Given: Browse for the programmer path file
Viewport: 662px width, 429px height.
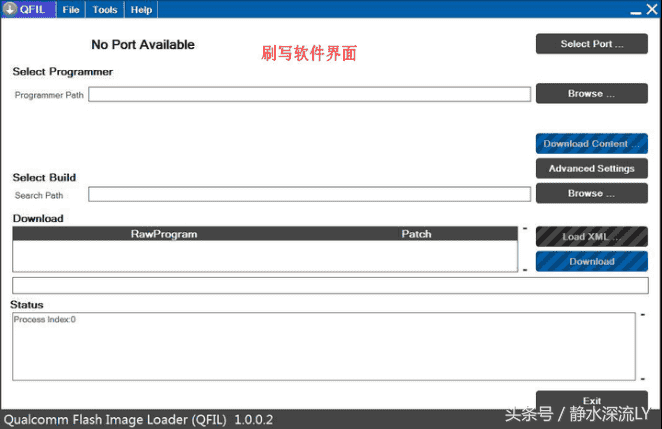Looking at the screenshot, I should click(591, 93).
